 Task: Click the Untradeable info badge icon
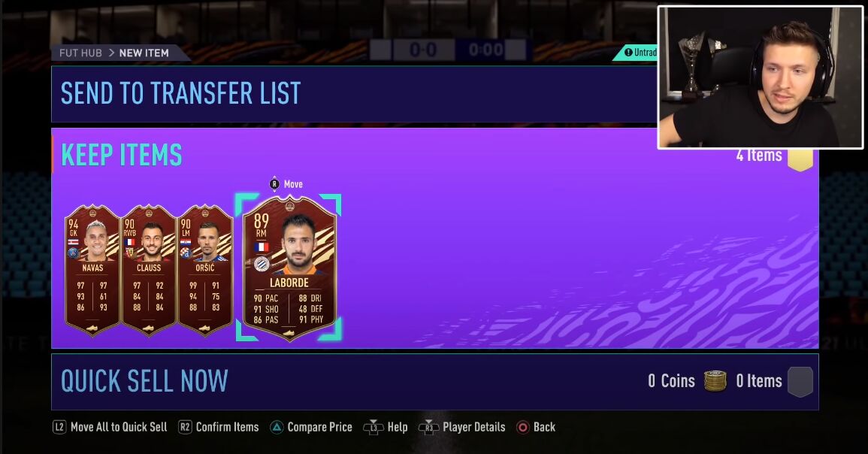coord(628,53)
